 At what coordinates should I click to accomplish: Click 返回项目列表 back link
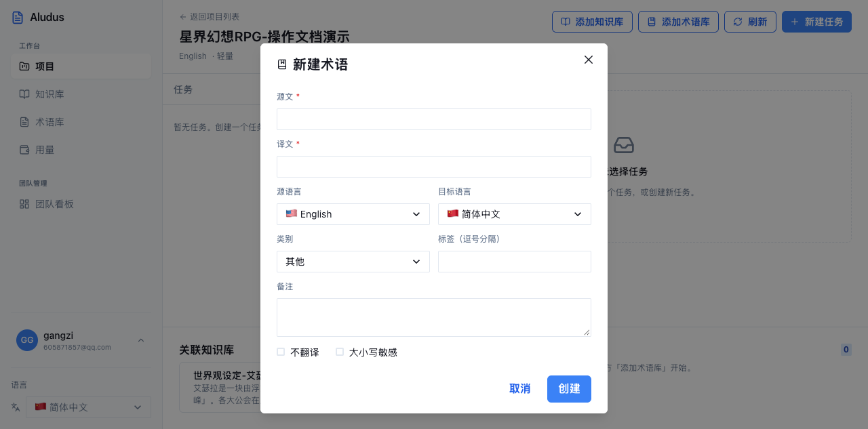pos(210,17)
